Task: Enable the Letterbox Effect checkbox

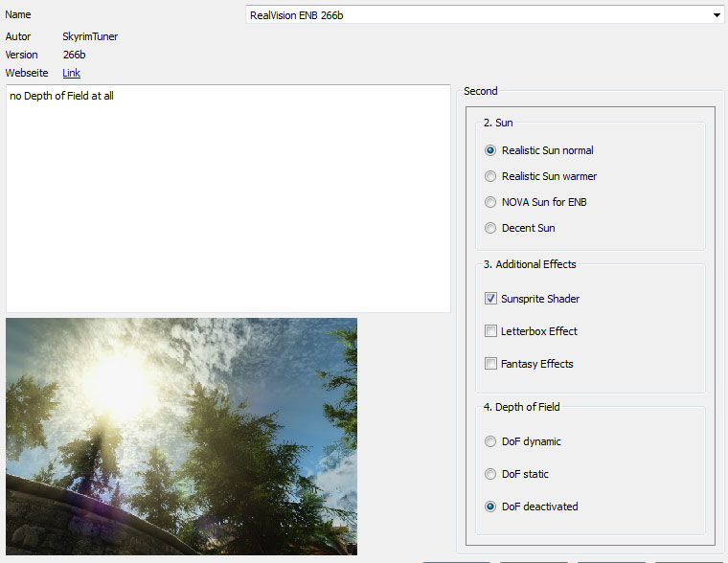Action: 491,331
